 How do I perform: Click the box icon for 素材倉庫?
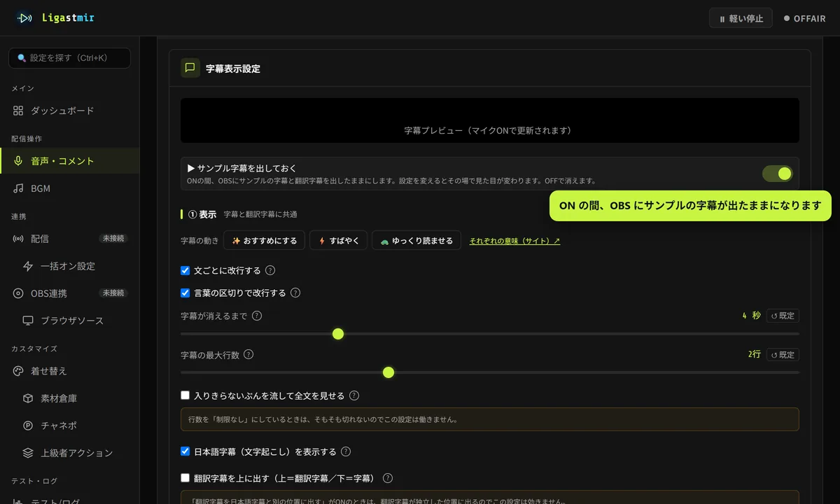tap(28, 398)
